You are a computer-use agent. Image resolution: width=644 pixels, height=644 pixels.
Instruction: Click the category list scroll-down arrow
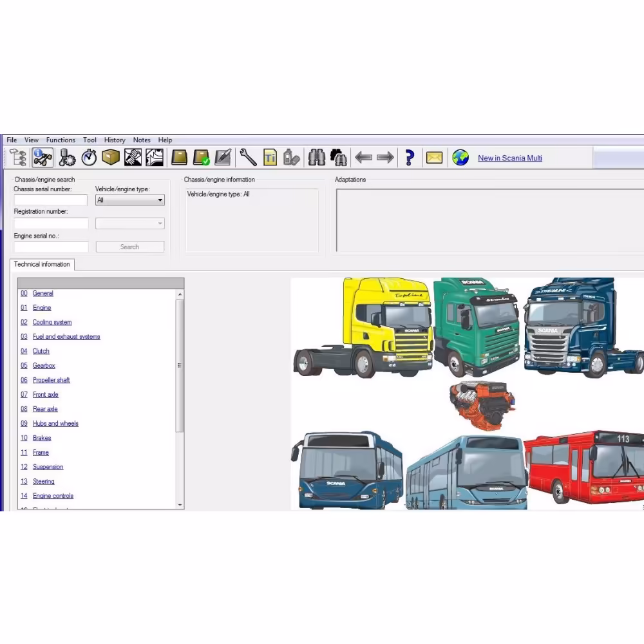click(x=180, y=505)
